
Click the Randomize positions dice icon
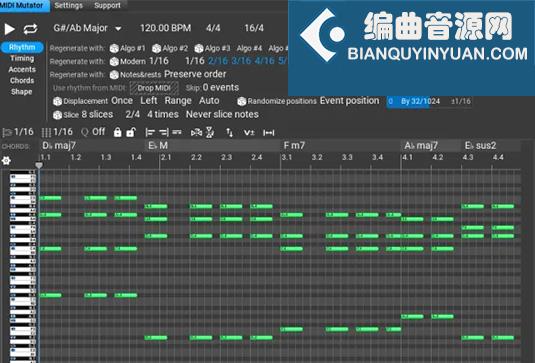pyautogui.click(x=242, y=101)
